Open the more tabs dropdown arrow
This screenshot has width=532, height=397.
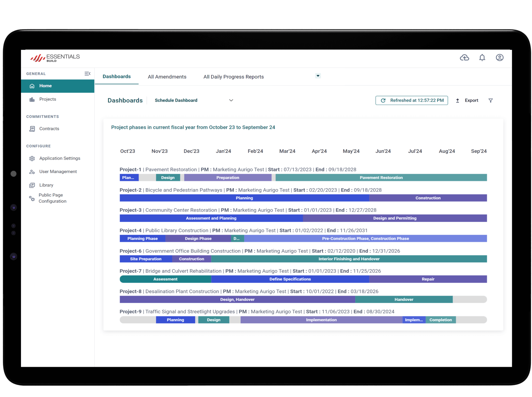pyautogui.click(x=318, y=76)
